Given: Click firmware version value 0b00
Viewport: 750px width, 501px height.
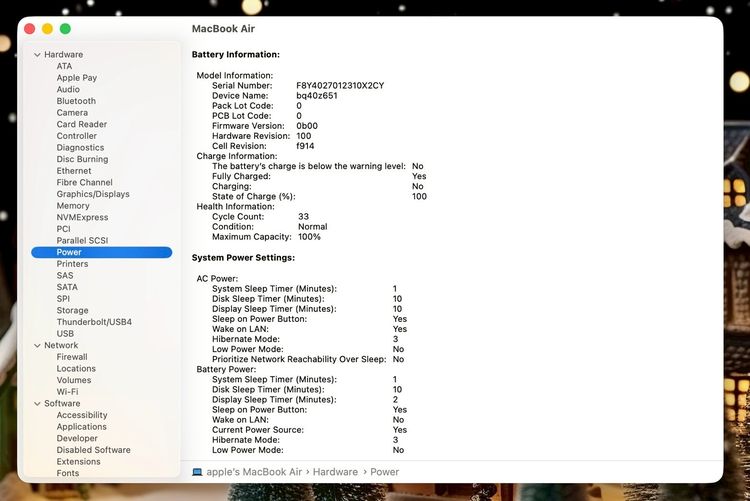Looking at the screenshot, I should [307, 126].
